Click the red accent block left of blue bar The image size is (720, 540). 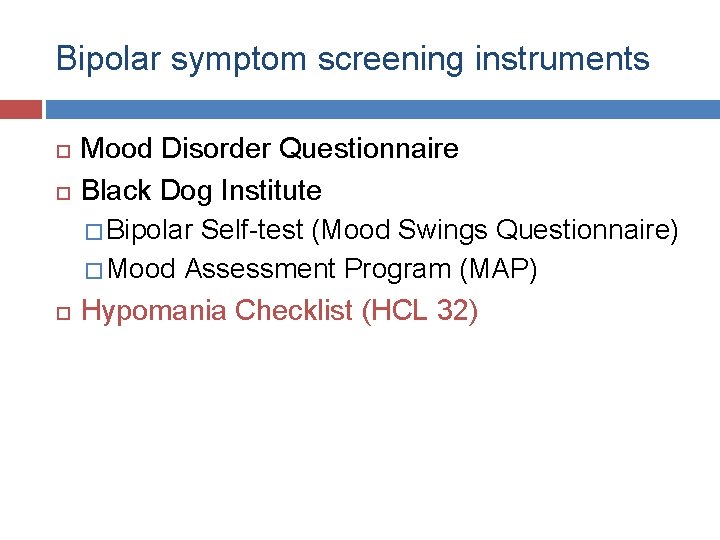tap(21, 109)
